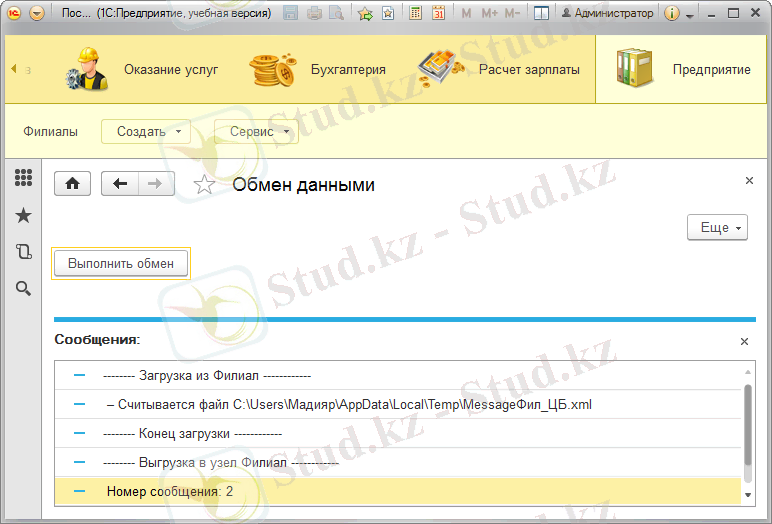Click the worker icon of Оказание услуг

coord(87,68)
